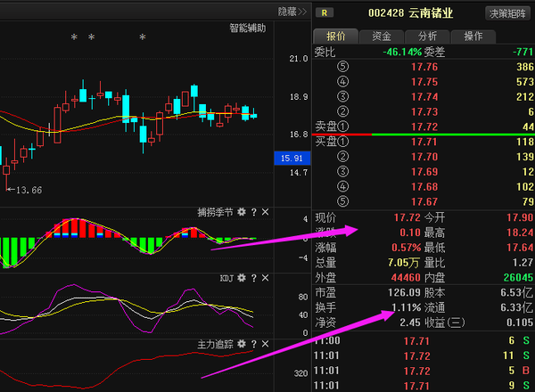Screen dimensions: 535x392
Task: Close the 主力追踪 indicator panel
Action: [x=265, y=343]
